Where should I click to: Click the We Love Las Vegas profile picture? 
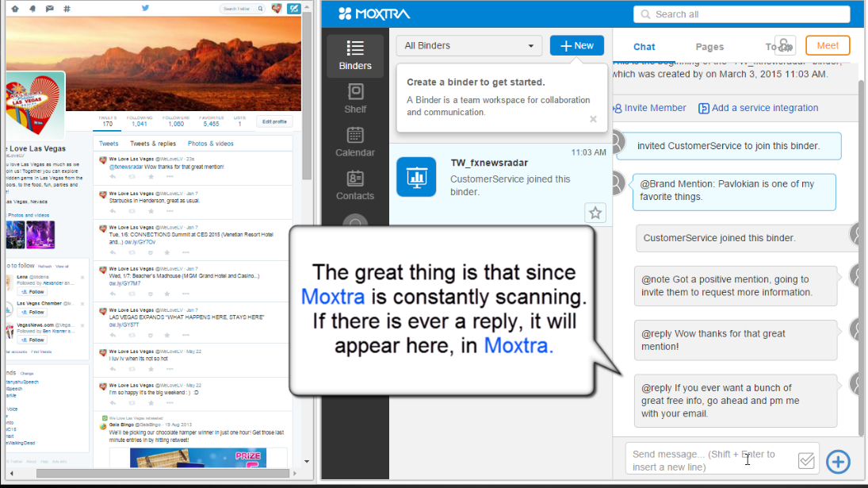(x=34, y=106)
